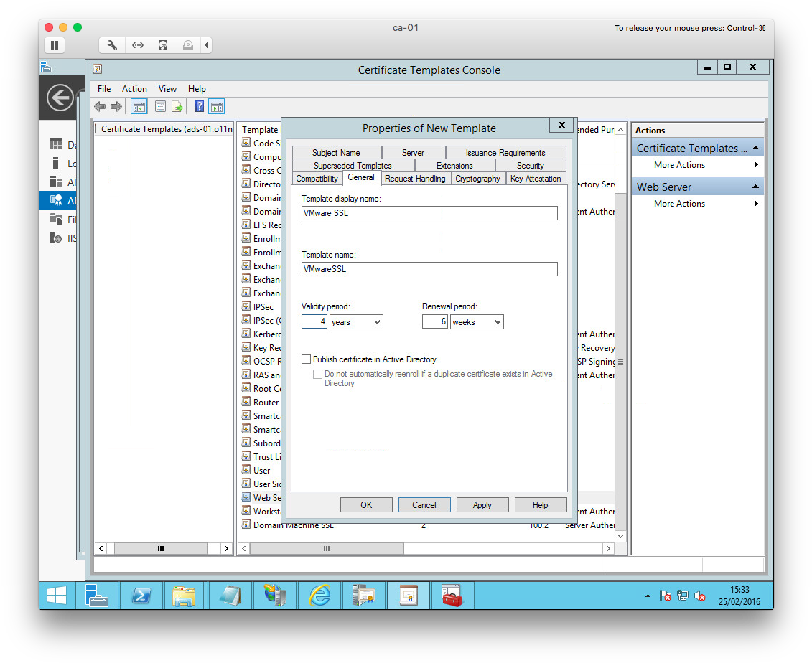Click the template list horizontal scrollbar thumb
The height and width of the screenshot is (663, 812).
point(327,549)
